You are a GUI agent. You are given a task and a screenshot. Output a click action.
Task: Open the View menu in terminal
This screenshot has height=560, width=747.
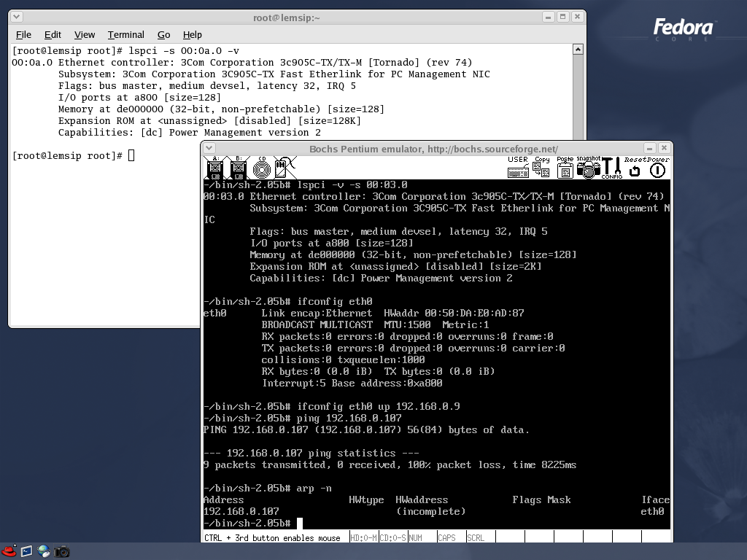pos(85,35)
